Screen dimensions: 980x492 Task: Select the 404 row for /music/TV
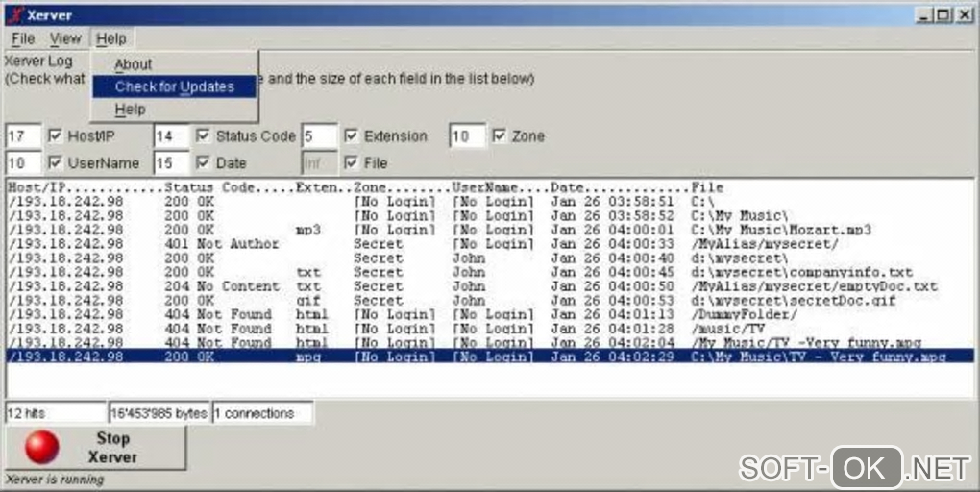tap(490, 329)
